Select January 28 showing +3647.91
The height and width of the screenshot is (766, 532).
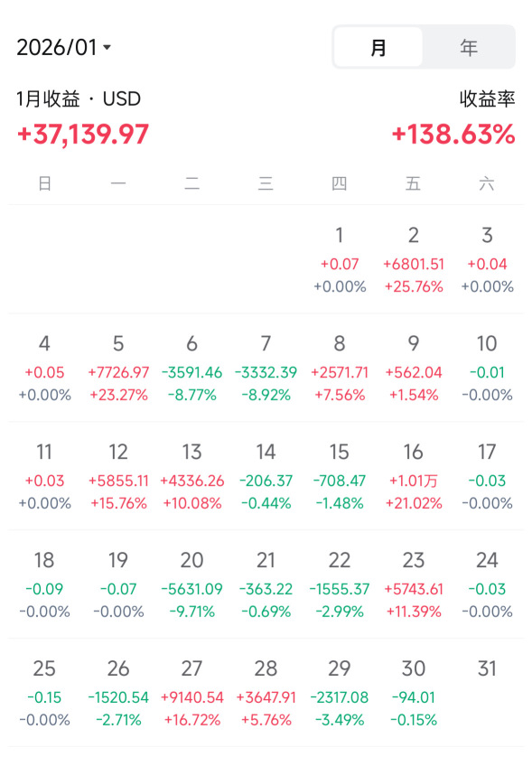[266, 693]
